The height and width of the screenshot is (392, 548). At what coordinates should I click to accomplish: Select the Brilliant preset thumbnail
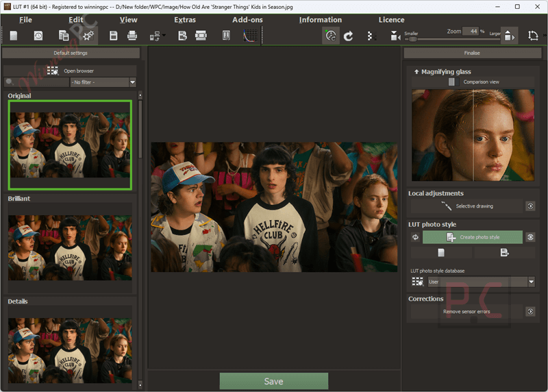point(70,247)
